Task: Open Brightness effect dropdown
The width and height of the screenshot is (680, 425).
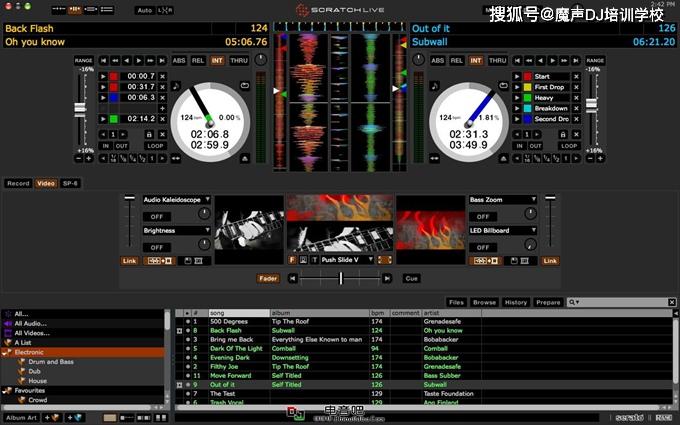Action: [207, 230]
